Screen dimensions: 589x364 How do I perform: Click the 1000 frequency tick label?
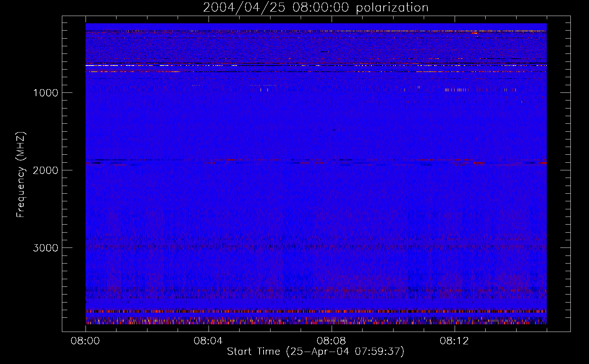(46, 93)
